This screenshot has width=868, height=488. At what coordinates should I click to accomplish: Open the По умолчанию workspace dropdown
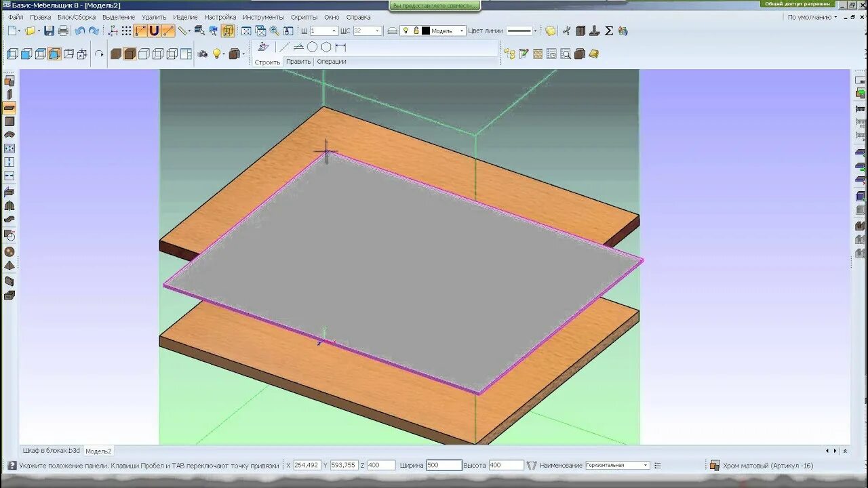point(811,17)
